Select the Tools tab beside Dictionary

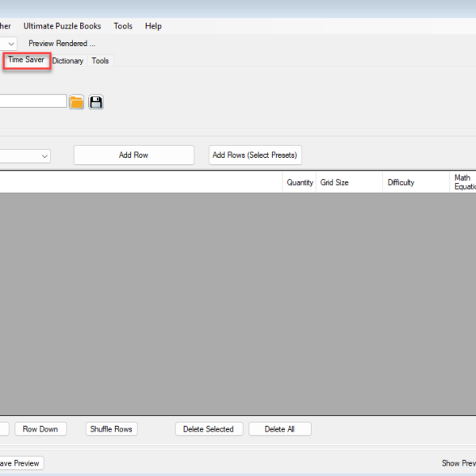100,61
